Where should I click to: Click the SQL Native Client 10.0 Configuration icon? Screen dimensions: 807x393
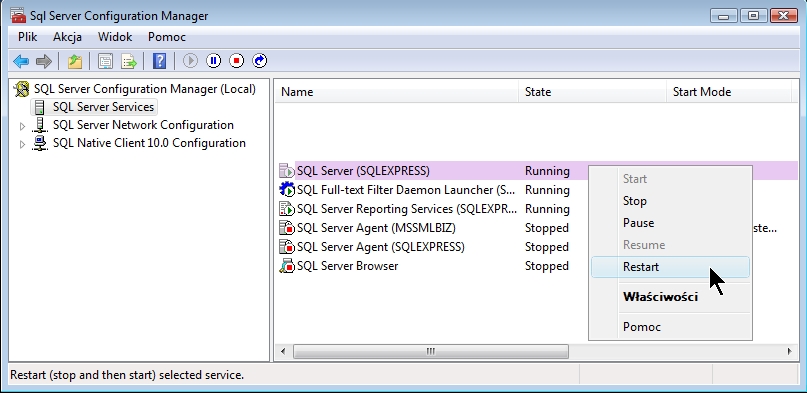coord(40,143)
